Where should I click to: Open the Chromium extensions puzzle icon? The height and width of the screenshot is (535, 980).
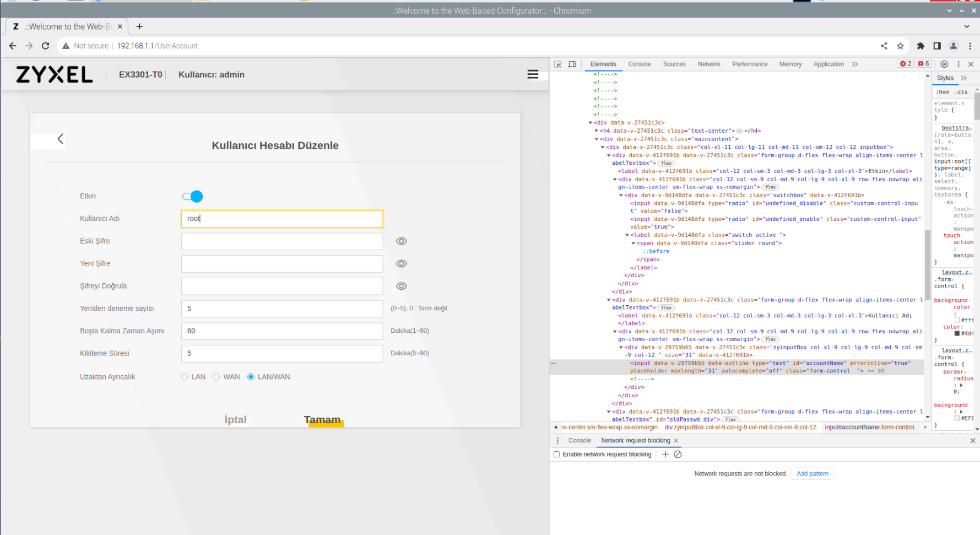point(920,46)
